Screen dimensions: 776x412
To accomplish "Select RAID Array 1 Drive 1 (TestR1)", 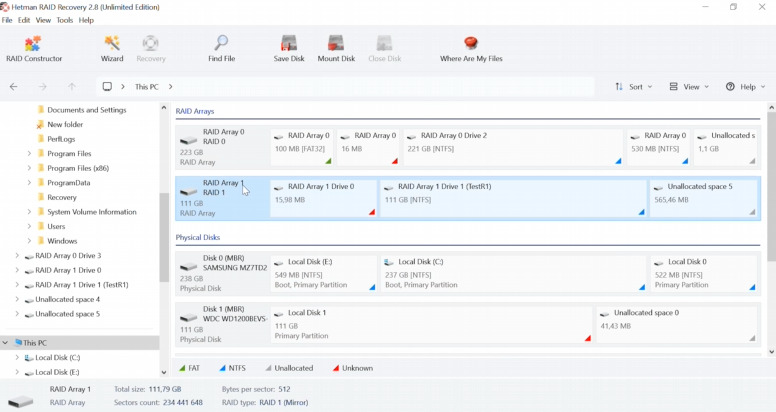I will (513, 198).
